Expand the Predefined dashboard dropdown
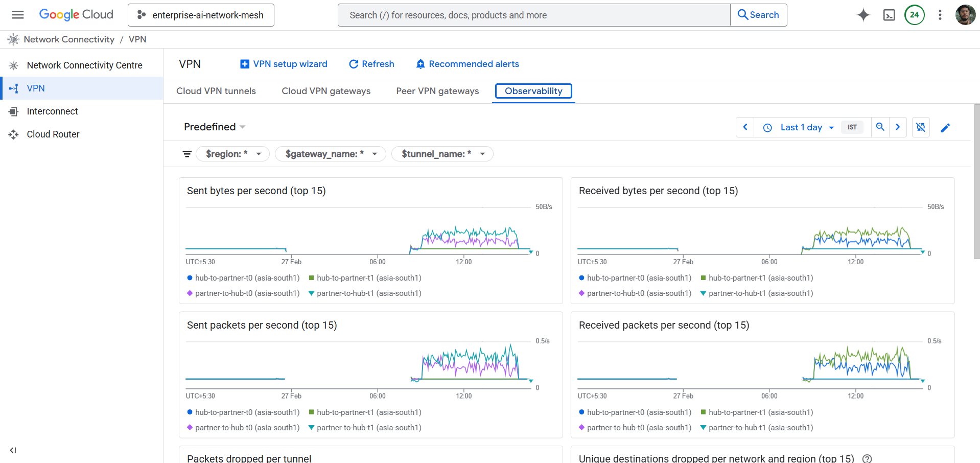 click(215, 127)
